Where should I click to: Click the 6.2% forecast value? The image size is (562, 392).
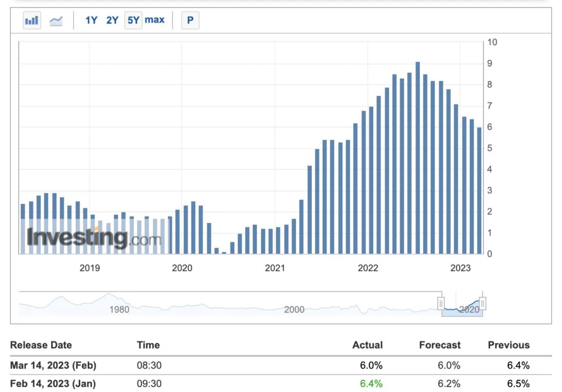click(449, 383)
